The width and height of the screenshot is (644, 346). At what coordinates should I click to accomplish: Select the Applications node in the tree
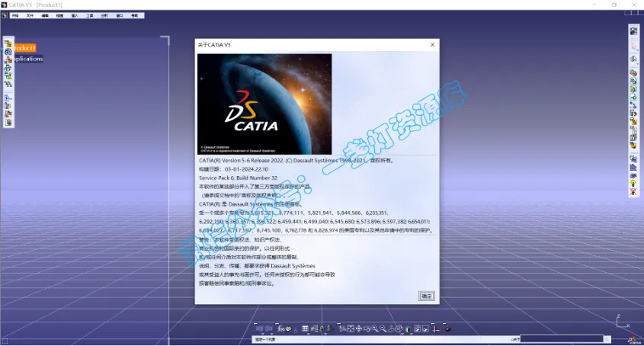pyautogui.click(x=28, y=59)
